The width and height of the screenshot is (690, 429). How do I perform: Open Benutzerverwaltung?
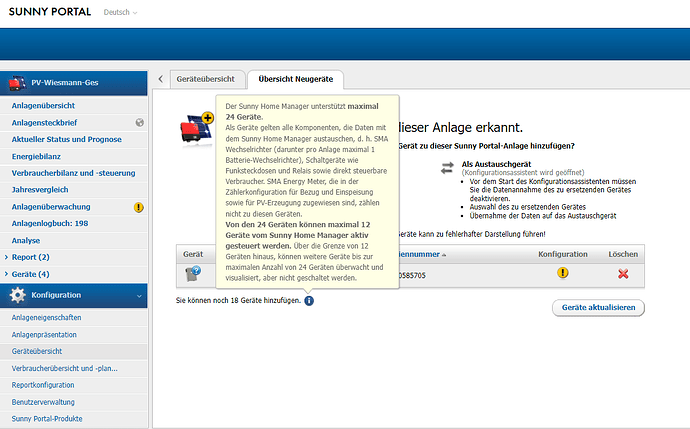pyautogui.click(x=43, y=402)
